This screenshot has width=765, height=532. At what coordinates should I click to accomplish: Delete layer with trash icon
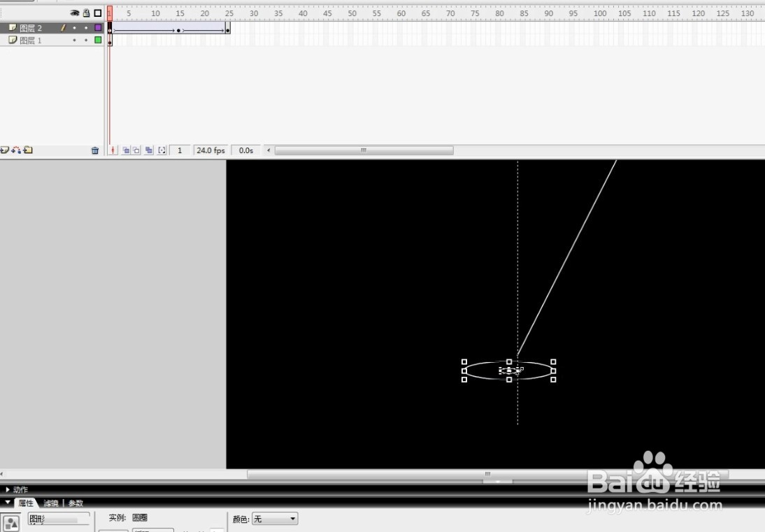click(x=95, y=151)
